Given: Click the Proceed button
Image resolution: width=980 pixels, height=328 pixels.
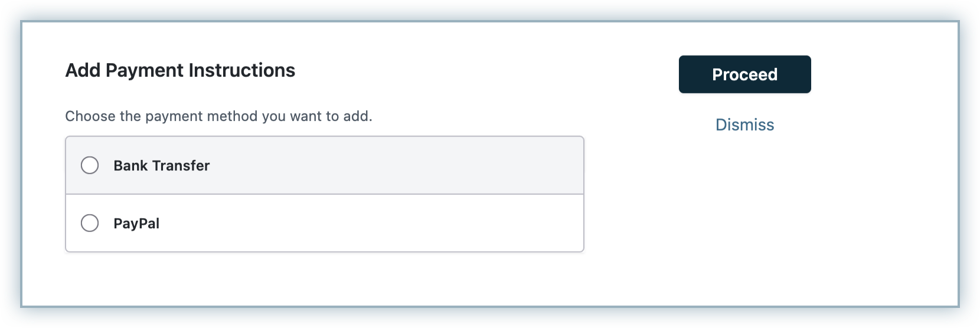Looking at the screenshot, I should tap(744, 74).
